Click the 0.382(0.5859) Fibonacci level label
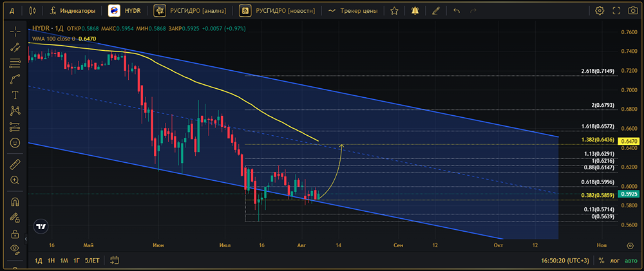 coord(598,196)
